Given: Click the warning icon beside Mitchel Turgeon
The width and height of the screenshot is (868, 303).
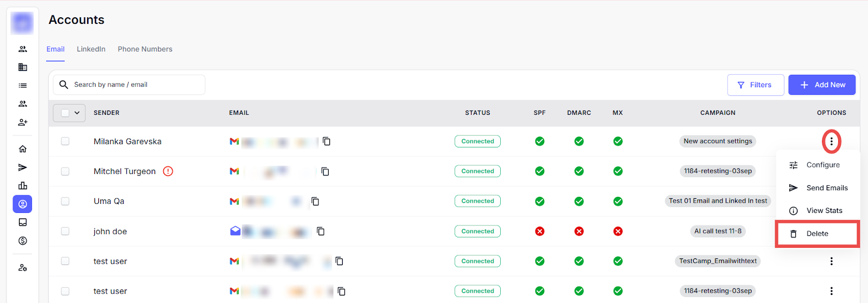Looking at the screenshot, I should coord(168,171).
